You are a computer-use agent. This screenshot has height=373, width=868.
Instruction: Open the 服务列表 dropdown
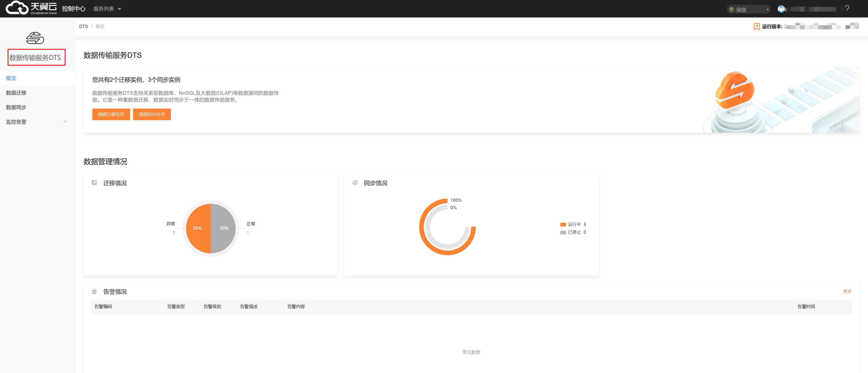point(107,9)
